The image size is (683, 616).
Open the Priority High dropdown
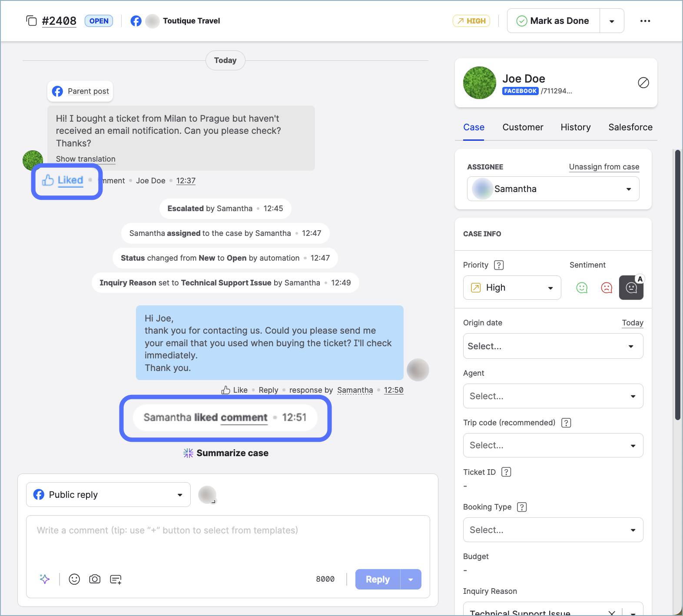click(512, 288)
